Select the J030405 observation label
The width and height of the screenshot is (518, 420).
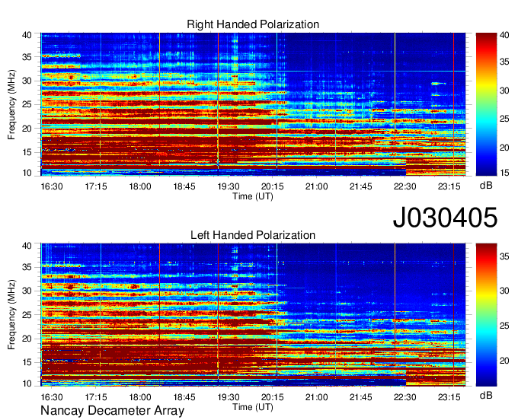[445, 217]
